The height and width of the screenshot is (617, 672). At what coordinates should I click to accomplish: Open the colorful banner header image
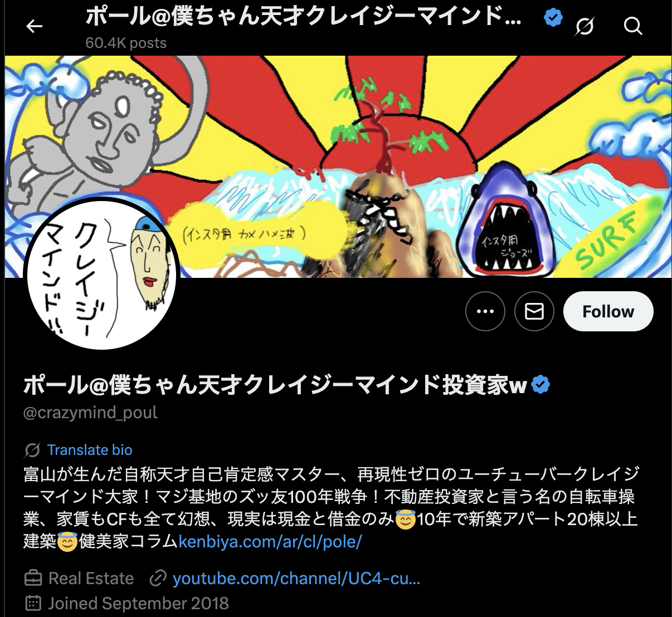coord(338,166)
